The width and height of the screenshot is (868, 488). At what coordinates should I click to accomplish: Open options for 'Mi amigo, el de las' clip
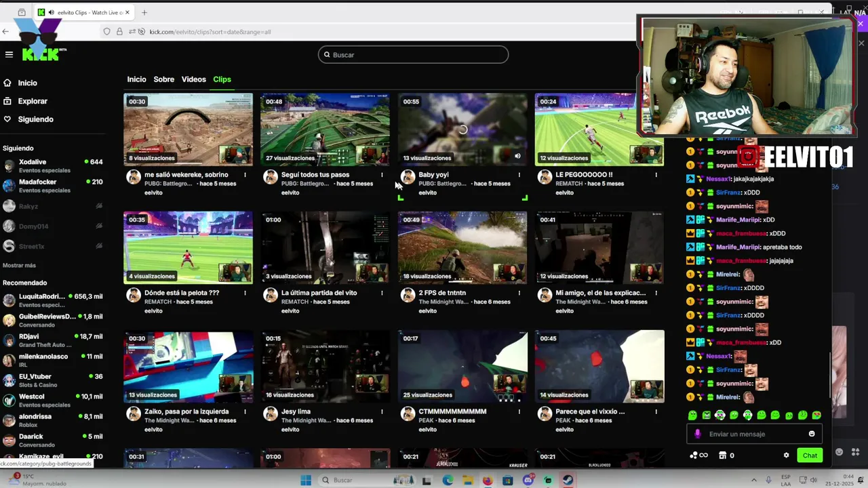point(656,293)
